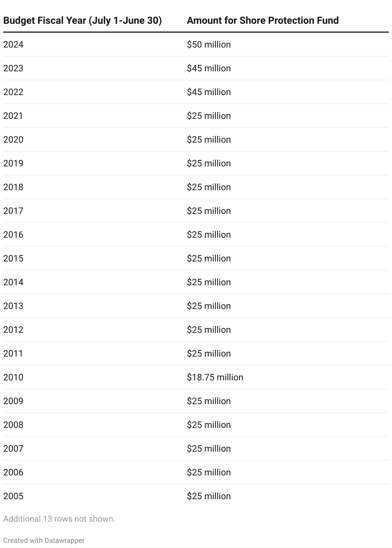
Task: Select the 2017 fiscal year cell
Action: (x=13, y=211)
